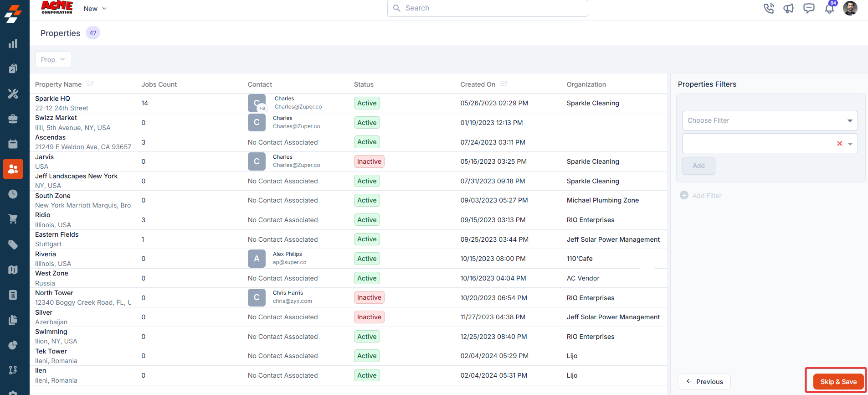Open the Choose Filter combo box
Screen dimensions: 868x395
(770, 120)
